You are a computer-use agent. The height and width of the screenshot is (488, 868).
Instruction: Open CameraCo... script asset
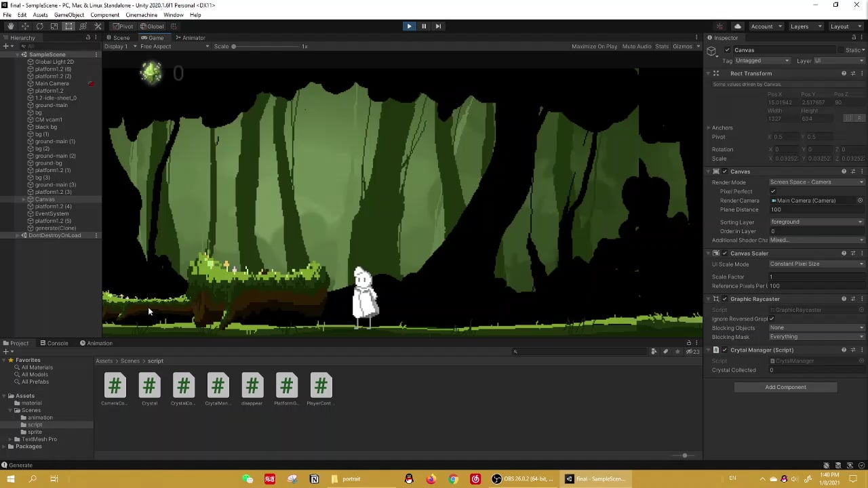pyautogui.click(x=115, y=390)
